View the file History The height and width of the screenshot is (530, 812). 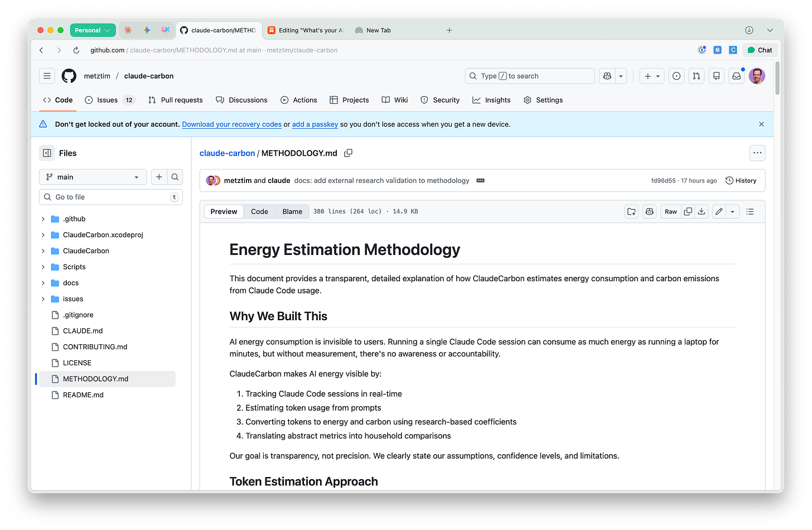[741, 181]
